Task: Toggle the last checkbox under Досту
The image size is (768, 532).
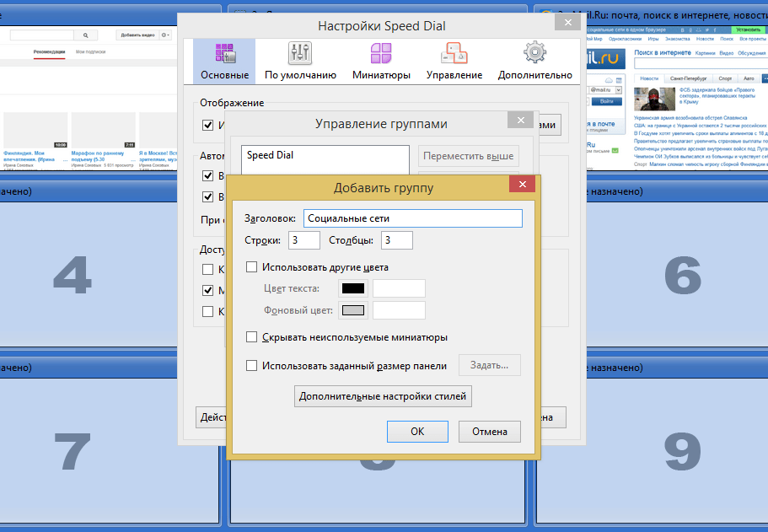Action: coord(207,312)
